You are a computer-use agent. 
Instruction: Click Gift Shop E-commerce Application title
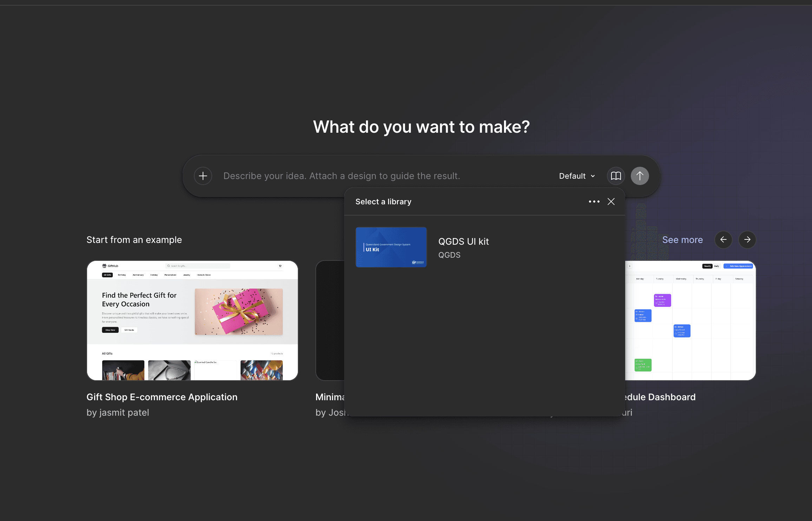click(x=162, y=397)
